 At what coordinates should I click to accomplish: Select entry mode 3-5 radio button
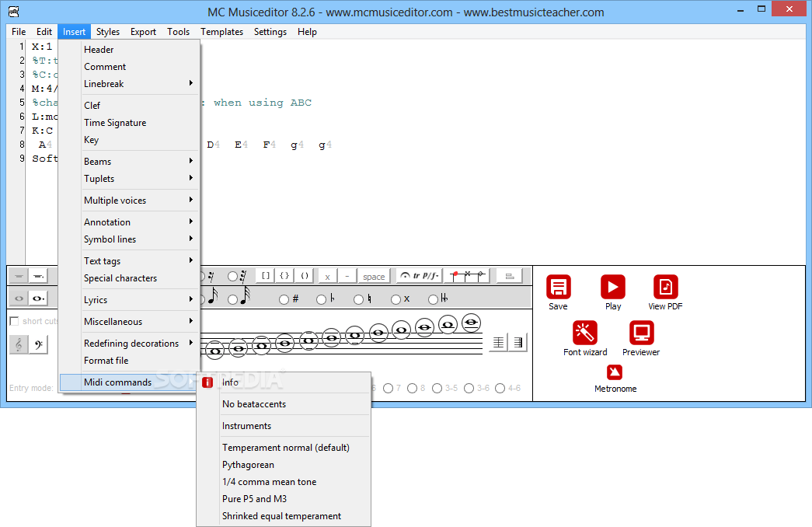click(437, 388)
